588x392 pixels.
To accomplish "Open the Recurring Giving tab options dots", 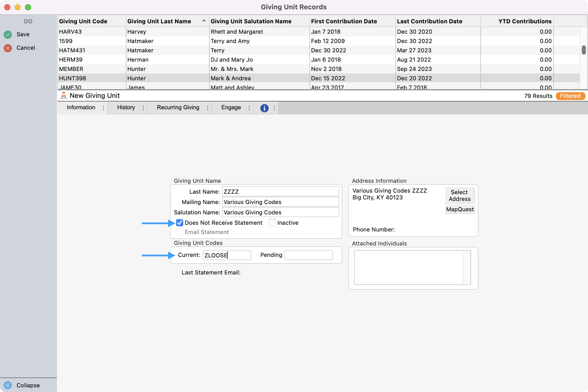I will pos(207,108).
